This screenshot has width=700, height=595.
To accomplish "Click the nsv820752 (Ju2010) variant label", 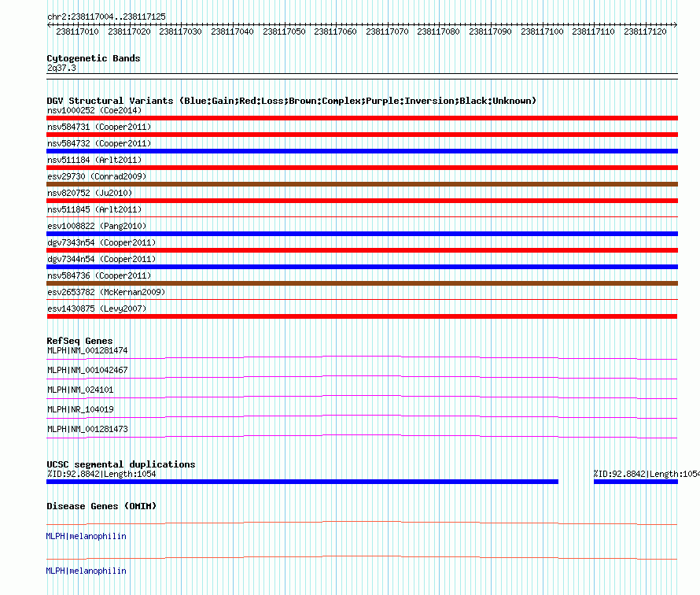I will [x=90, y=193].
